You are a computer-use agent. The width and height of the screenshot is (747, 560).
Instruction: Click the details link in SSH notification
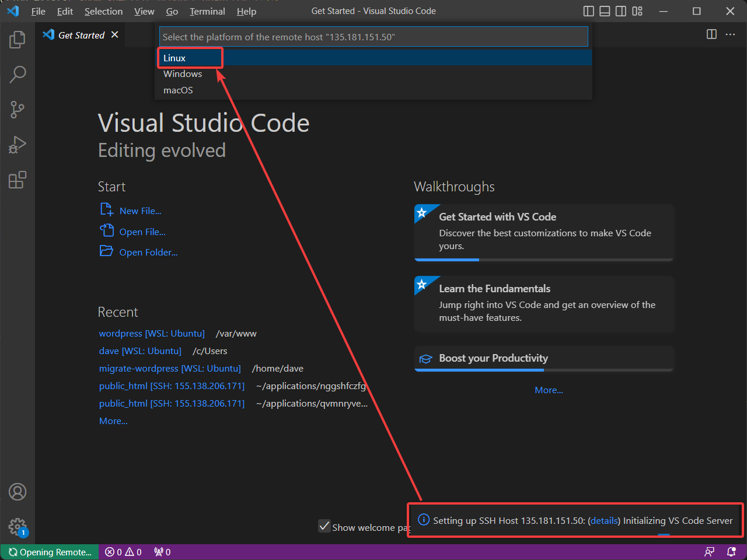[x=604, y=520]
